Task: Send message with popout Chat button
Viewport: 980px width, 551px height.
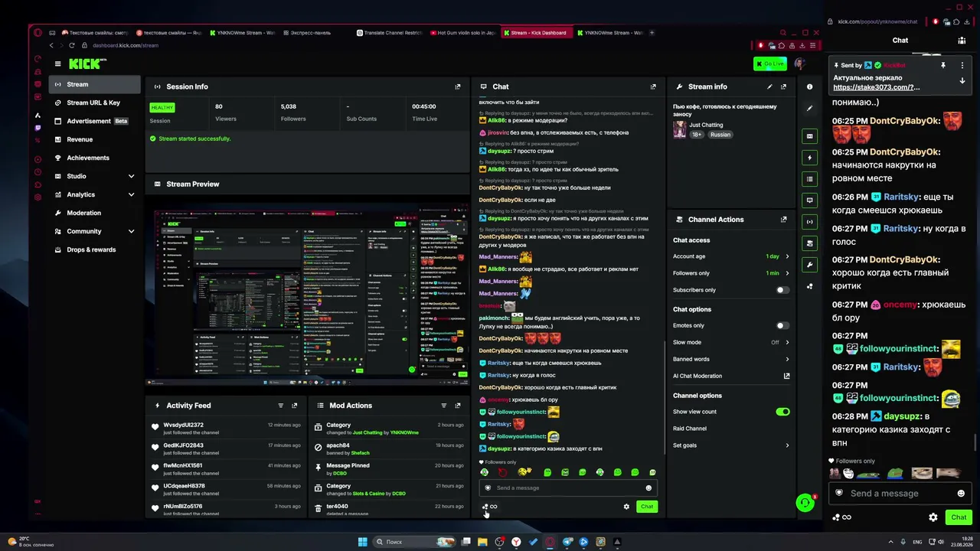Action: (x=959, y=517)
